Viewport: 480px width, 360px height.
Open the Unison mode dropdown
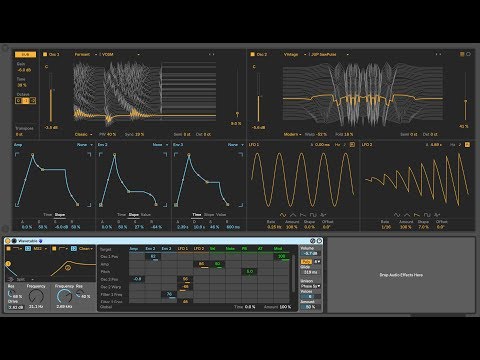coord(310,286)
